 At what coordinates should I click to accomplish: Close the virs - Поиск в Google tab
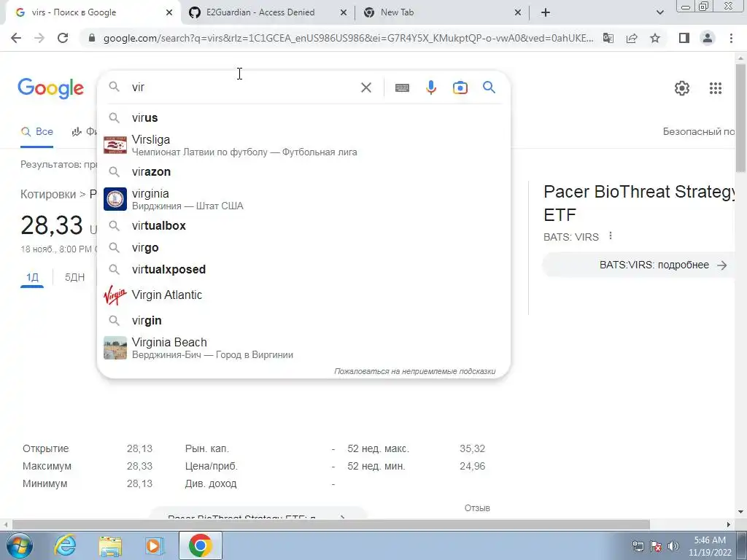tap(169, 13)
